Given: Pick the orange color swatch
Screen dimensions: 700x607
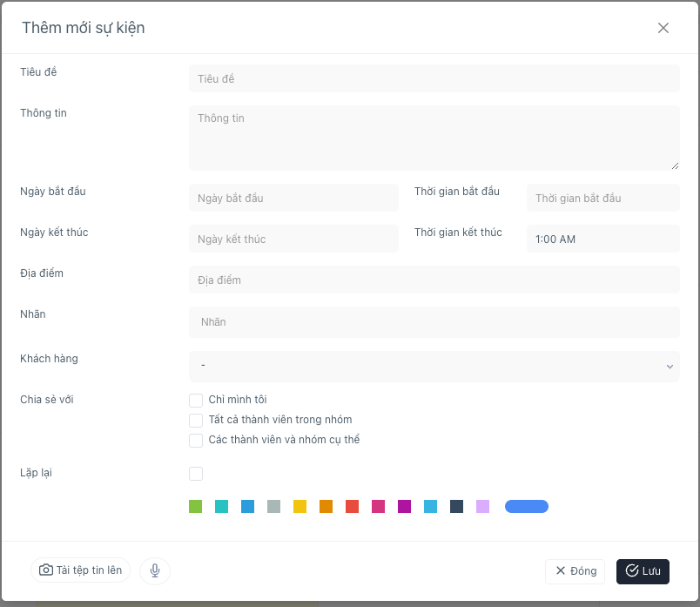Looking at the screenshot, I should pyautogui.click(x=326, y=507).
